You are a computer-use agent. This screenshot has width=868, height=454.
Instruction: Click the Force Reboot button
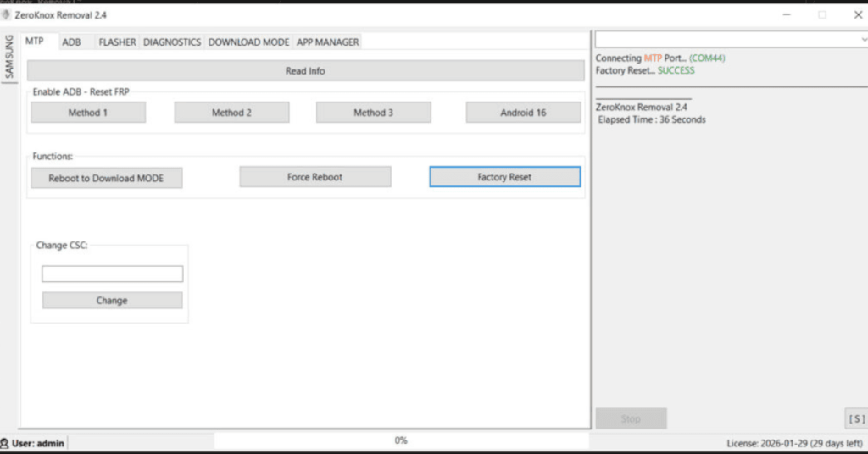315,177
